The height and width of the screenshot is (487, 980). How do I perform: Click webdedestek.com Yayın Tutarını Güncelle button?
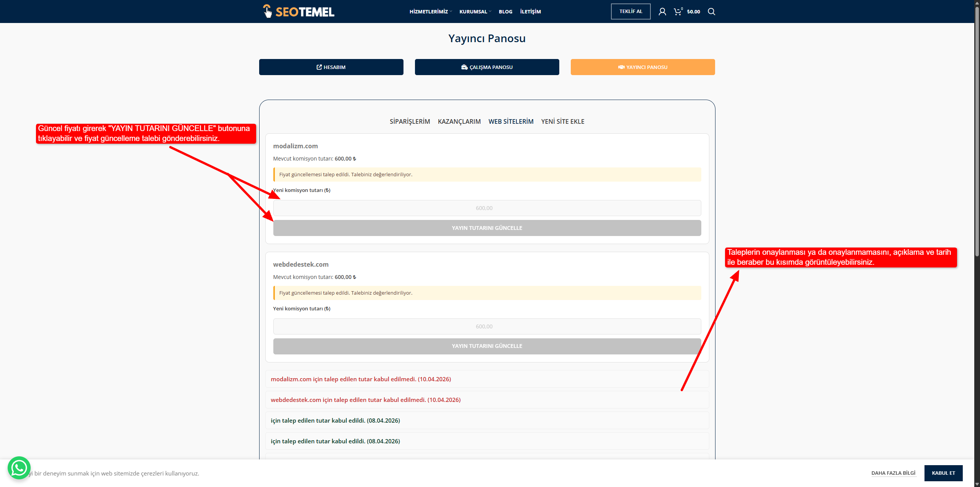(487, 346)
